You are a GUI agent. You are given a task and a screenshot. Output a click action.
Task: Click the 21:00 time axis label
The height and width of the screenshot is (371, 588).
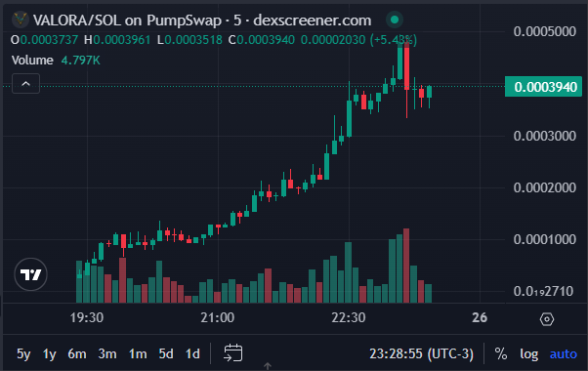click(218, 317)
